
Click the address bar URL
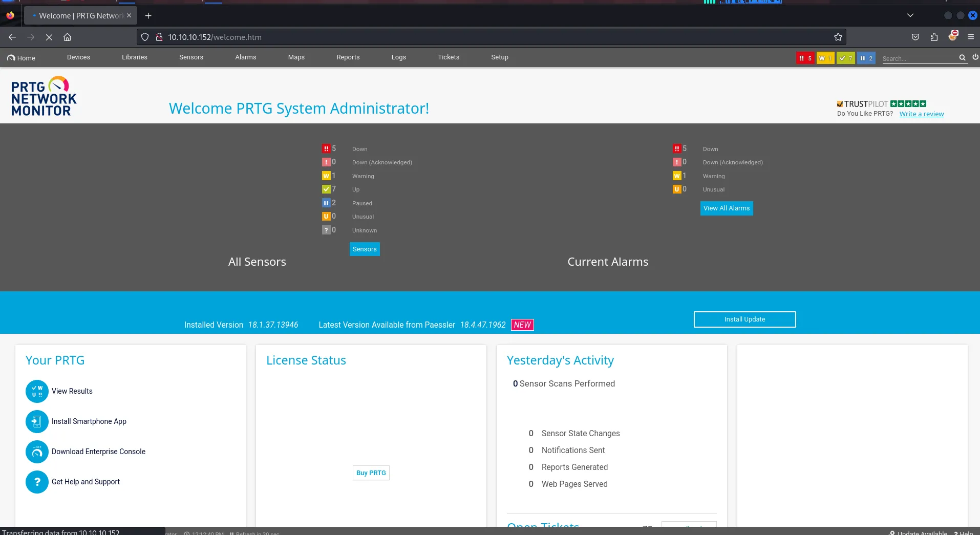[x=215, y=37]
